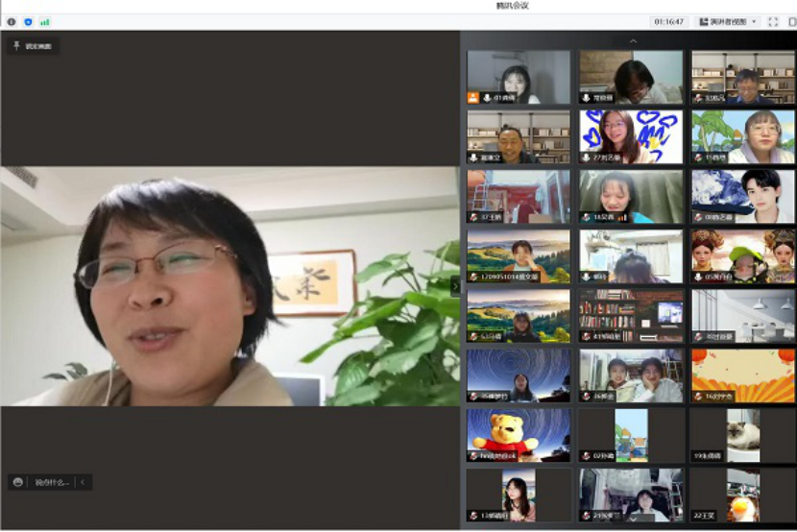
Task: Click the window restore icon at top-right
Action: pos(791,21)
